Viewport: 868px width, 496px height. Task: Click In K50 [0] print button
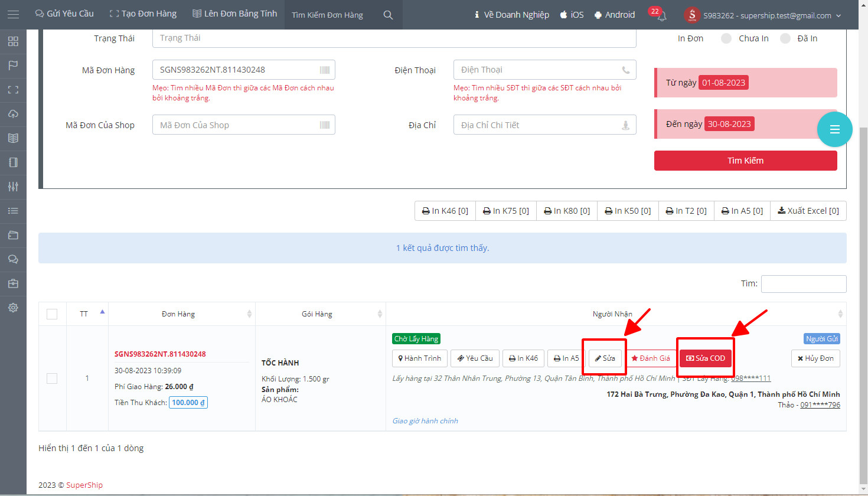(628, 211)
